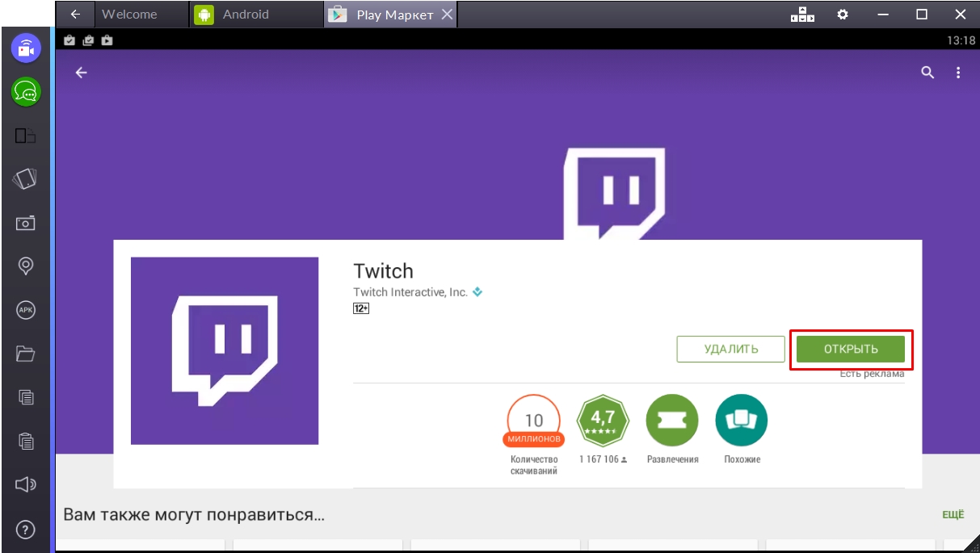This screenshot has height=553, width=980.
Task: Click the 4,7 rating badge
Action: [603, 421]
